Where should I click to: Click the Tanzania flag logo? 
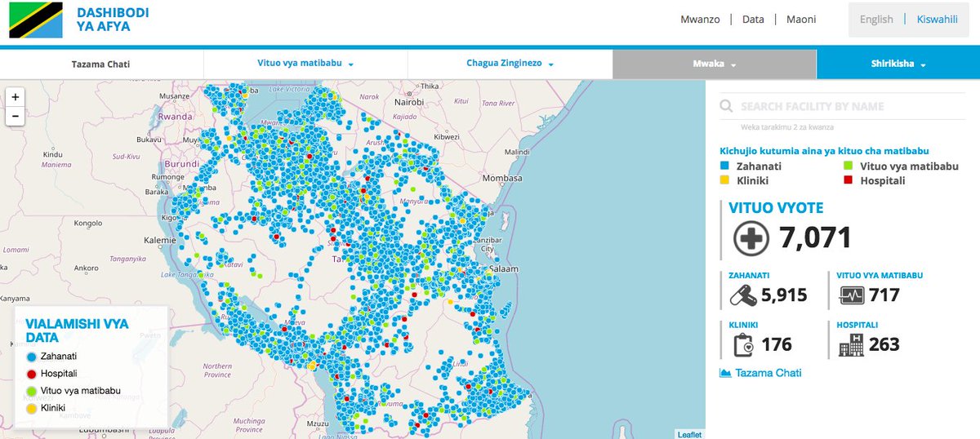[35, 20]
